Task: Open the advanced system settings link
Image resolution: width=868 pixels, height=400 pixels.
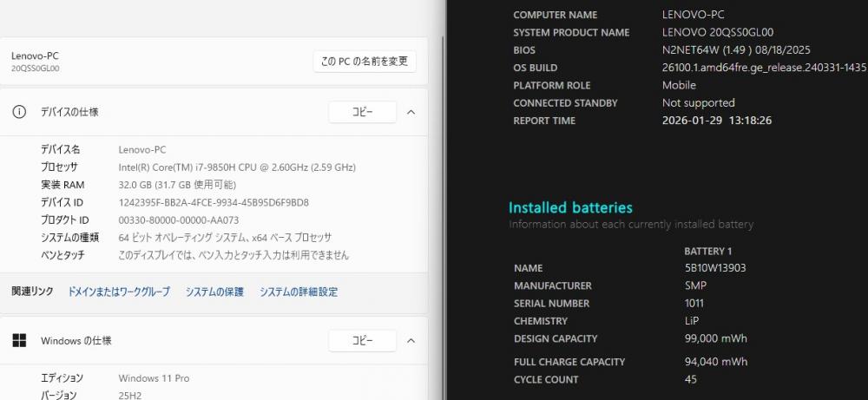Action: point(299,292)
